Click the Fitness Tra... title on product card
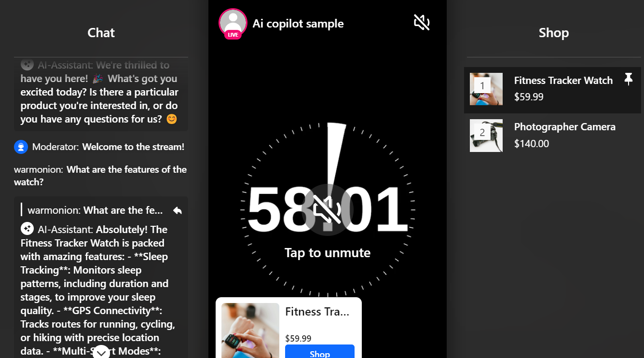The width and height of the screenshot is (644, 358). [x=317, y=312]
